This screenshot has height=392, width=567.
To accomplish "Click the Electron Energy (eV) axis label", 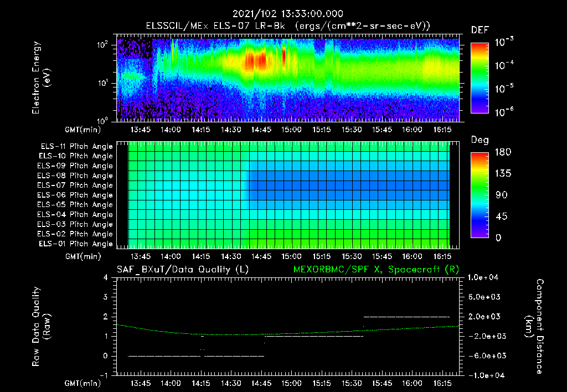I will pos(41,78).
